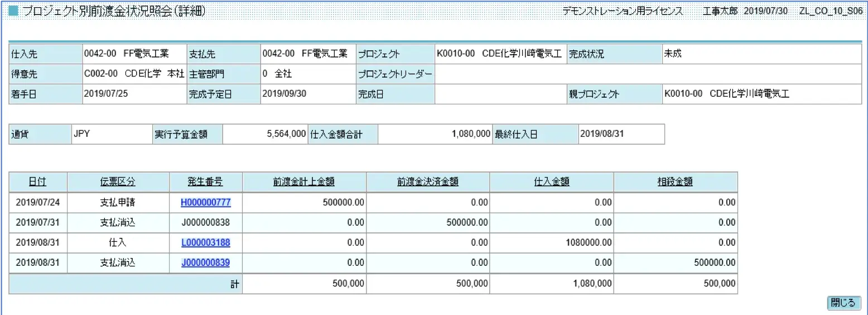Click the J000000838 entry in the table
868x315 pixels.
(205, 222)
